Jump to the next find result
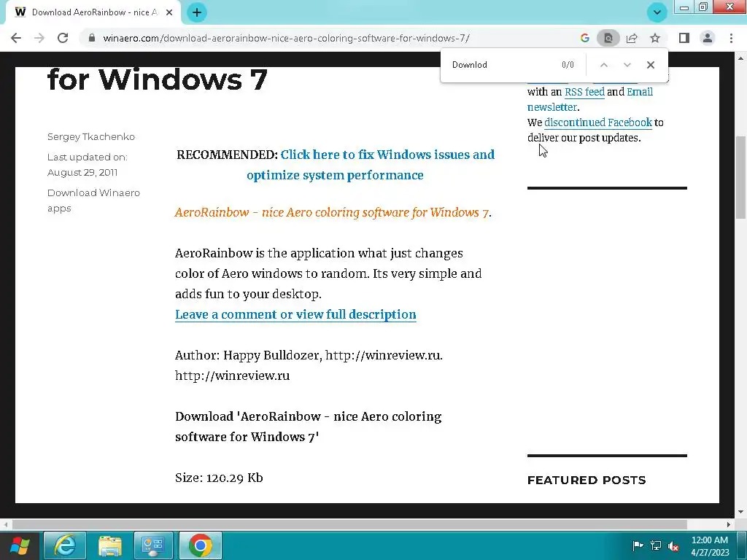 627,65
